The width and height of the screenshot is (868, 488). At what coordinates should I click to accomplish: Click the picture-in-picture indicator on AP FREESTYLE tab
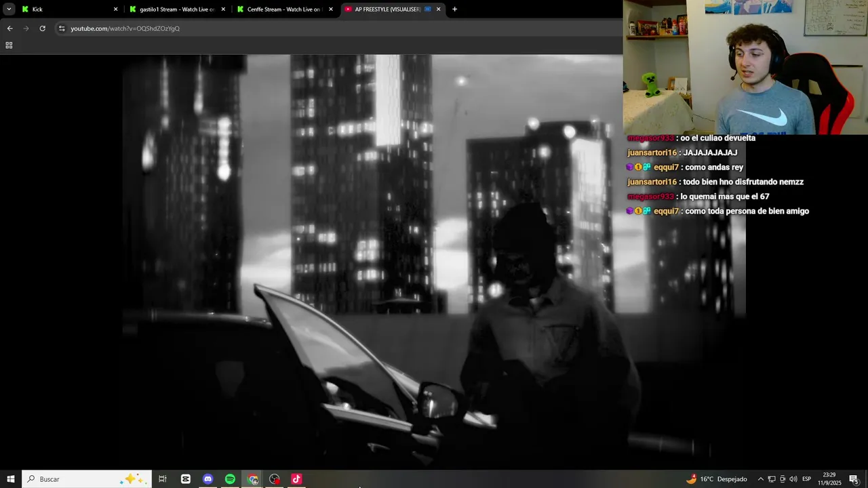[x=428, y=9]
